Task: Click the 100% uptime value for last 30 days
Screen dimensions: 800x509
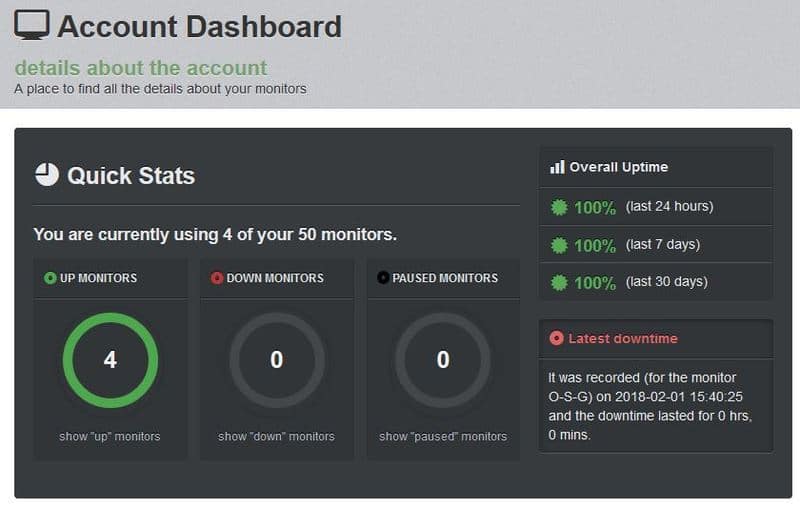Action: [595, 283]
